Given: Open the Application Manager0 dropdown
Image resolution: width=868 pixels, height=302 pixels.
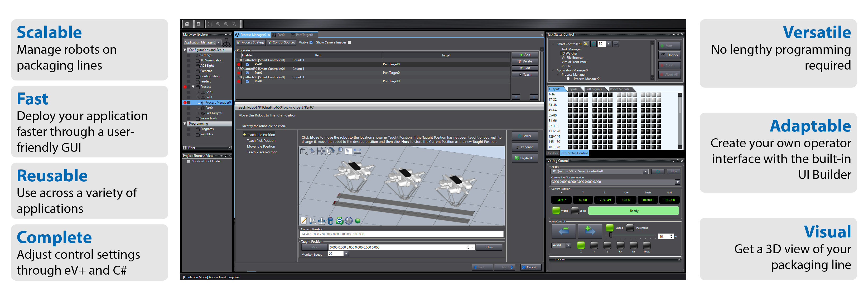Looking at the screenshot, I should (218, 42).
